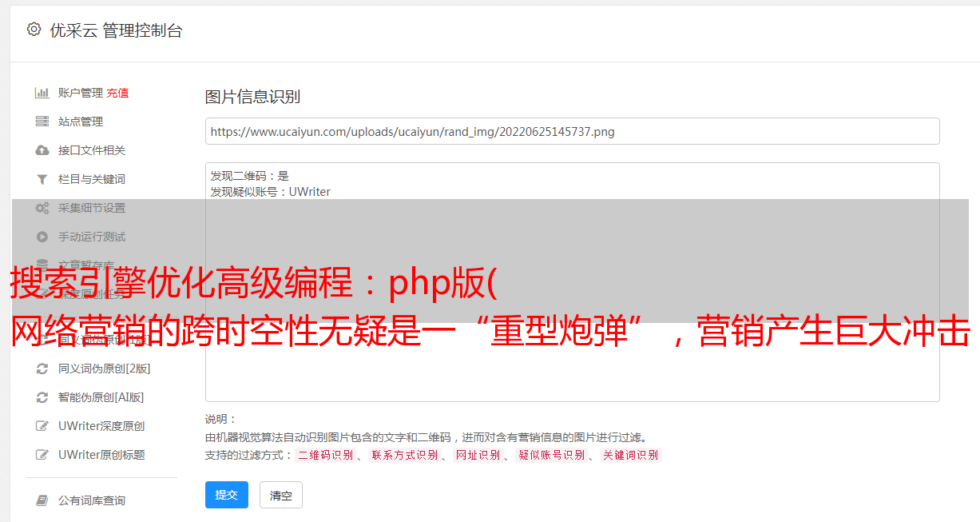Select the filter funnel icon for 栏目与关键词
The height and width of the screenshot is (522, 980).
pyautogui.click(x=42, y=179)
